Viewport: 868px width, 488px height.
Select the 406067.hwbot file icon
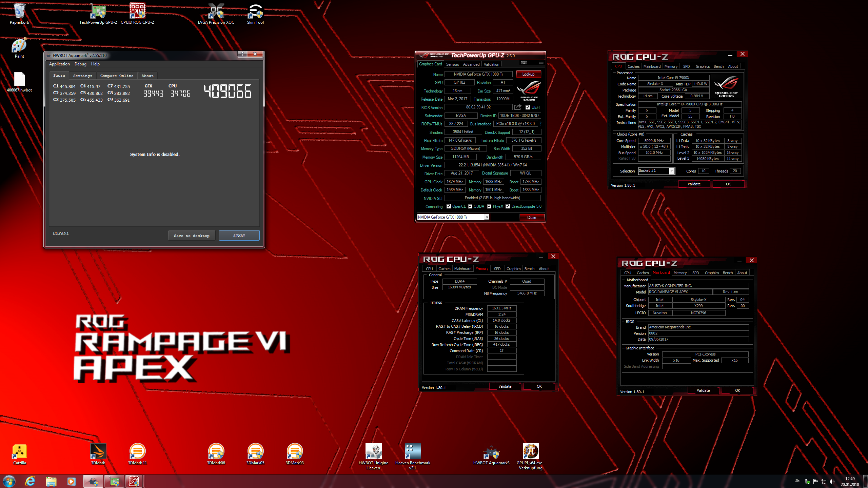(19, 82)
